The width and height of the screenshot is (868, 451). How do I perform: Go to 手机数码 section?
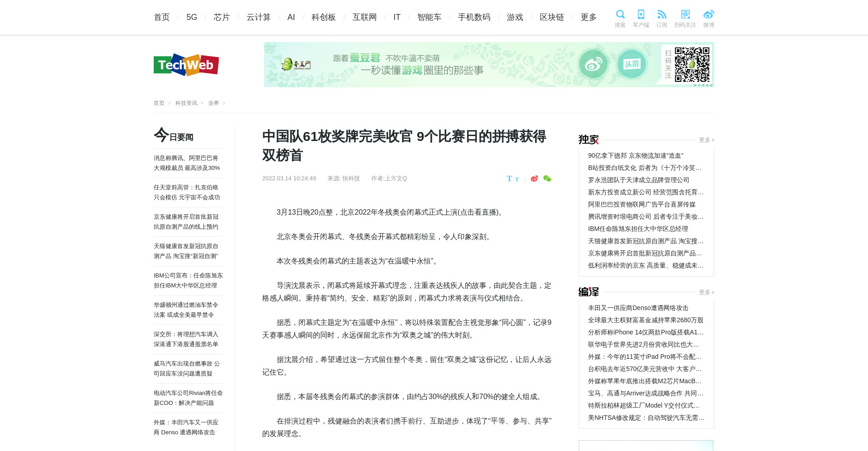[474, 17]
